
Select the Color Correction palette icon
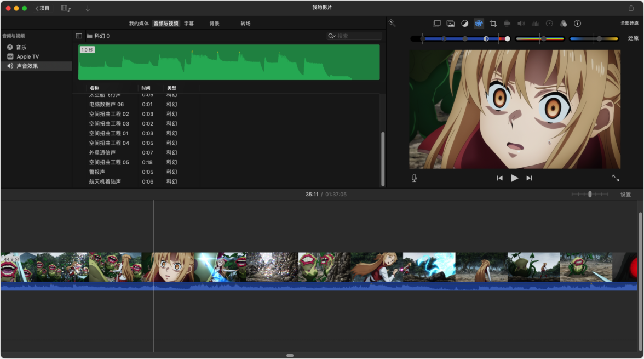pos(479,24)
